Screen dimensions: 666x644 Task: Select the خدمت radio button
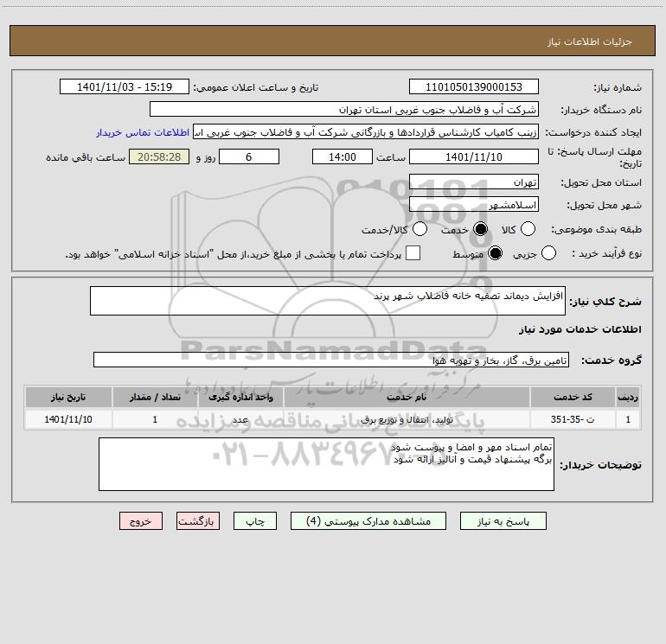point(480,229)
